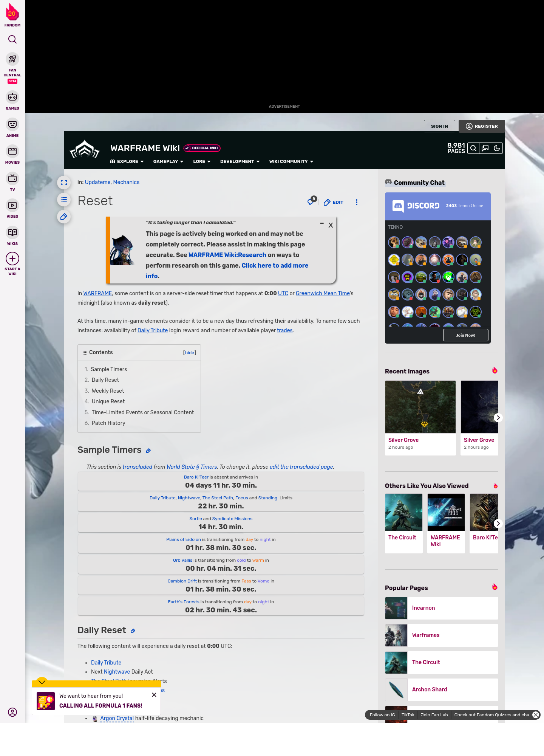Screen dimensions: 544x756
Task: Open Archon Shard popular page
Action: click(x=442, y=689)
